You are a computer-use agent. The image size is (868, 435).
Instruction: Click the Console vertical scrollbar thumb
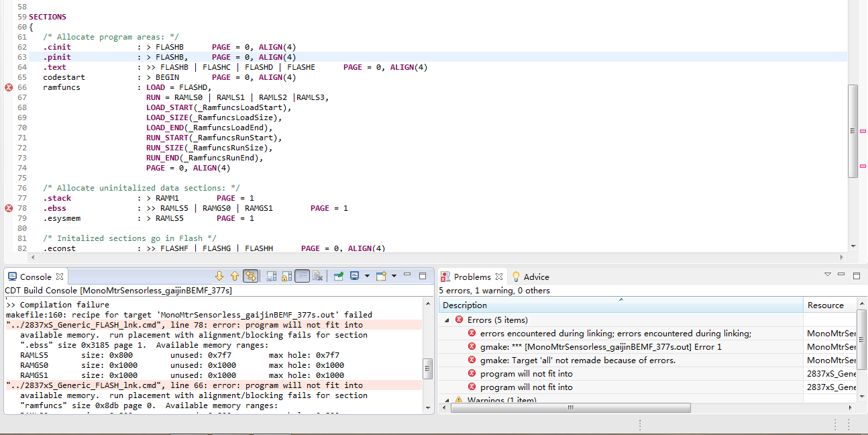click(427, 368)
